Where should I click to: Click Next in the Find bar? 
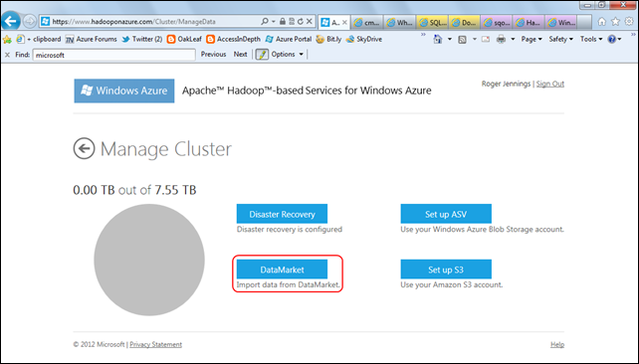(x=240, y=54)
